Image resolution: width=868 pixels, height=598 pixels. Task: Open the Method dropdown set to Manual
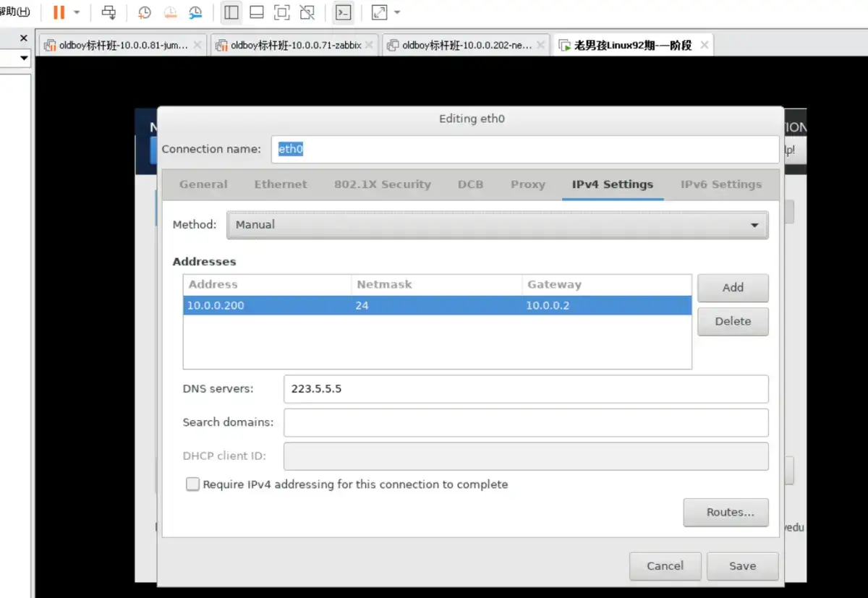click(498, 225)
